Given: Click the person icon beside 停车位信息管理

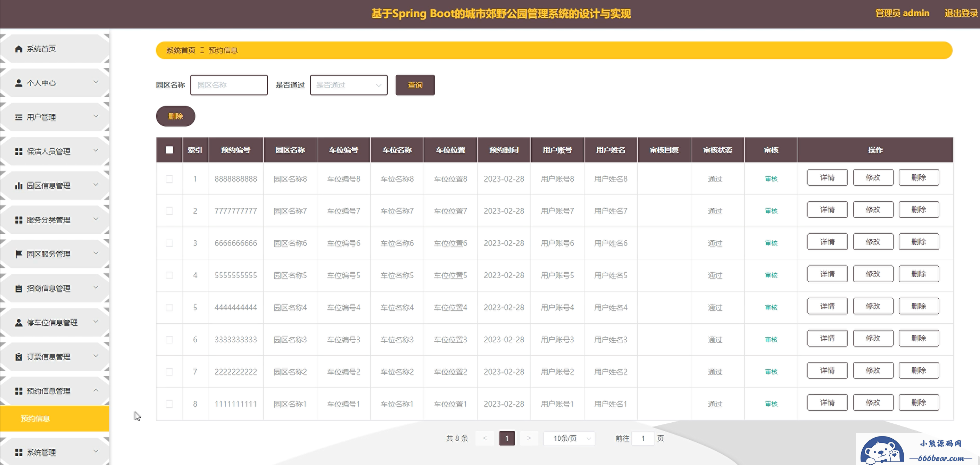Looking at the screenshot, I should [19, 323].
